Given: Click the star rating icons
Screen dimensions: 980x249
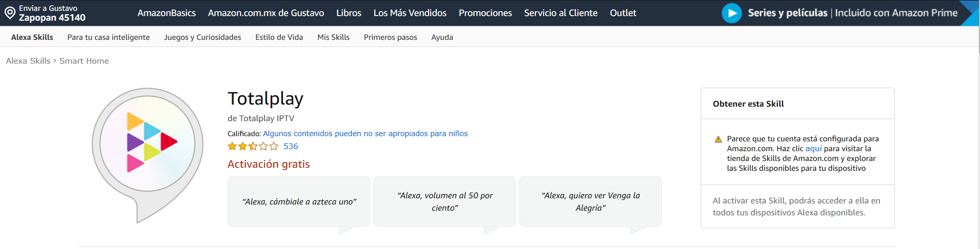Looking at the screenshot, I should point(253,147).
